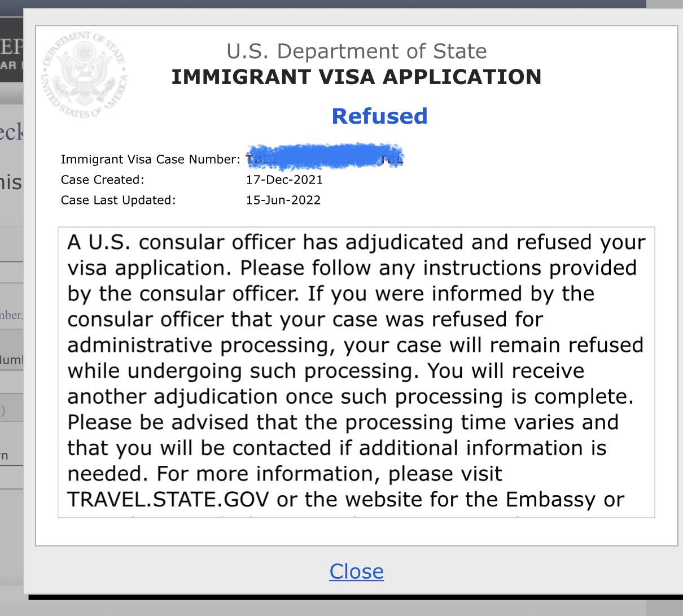Close the visa status dialog
683x616 pixels.
click(356, 571)
